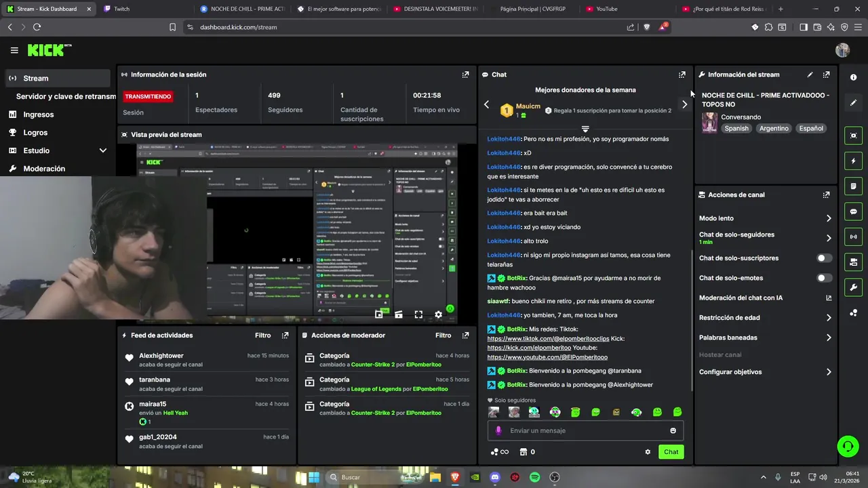
Task: Toggle the chat bubble widget in the right sidebar
Action: click(854, 211)
